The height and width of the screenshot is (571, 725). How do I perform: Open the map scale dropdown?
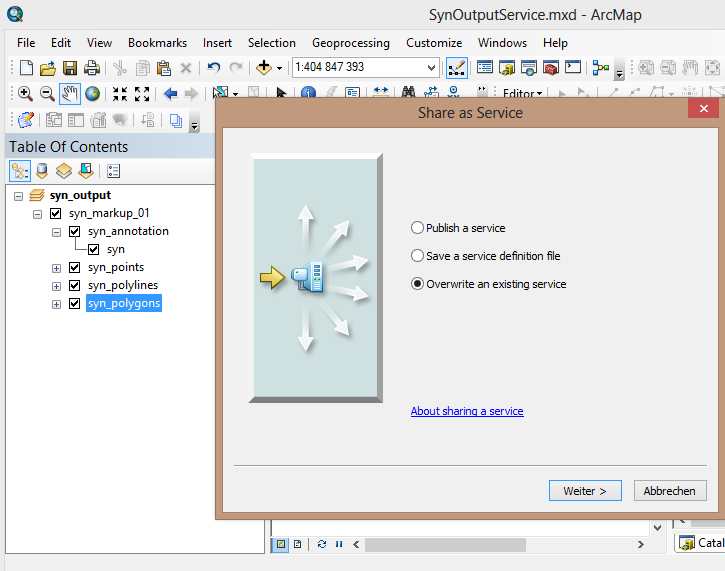[432, 68]
